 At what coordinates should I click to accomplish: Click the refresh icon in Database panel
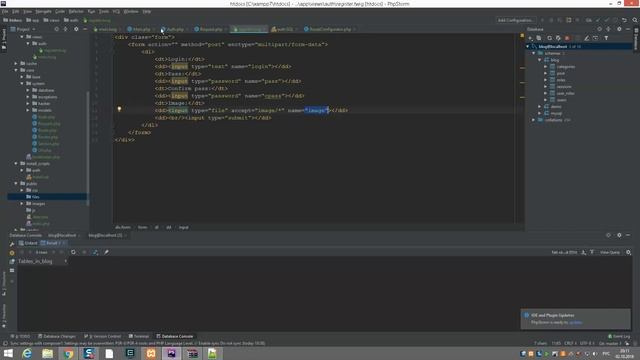pyautogui.click(x=549, y=38)
